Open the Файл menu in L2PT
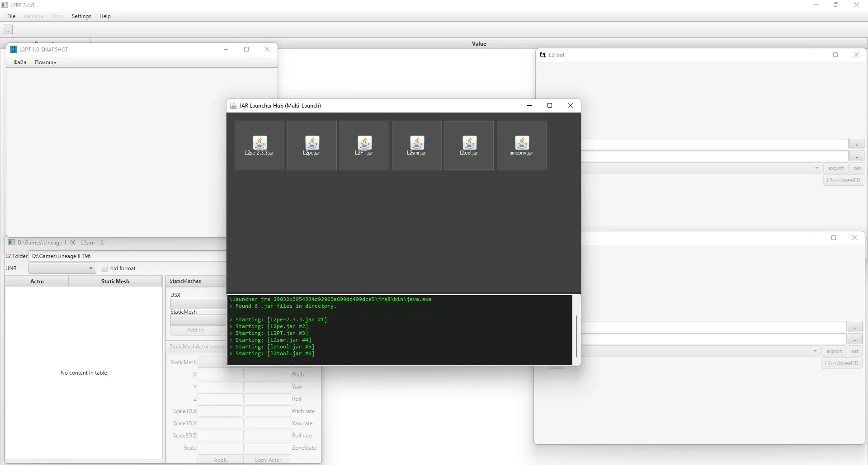868x465 pixels. tap(20, 62)
